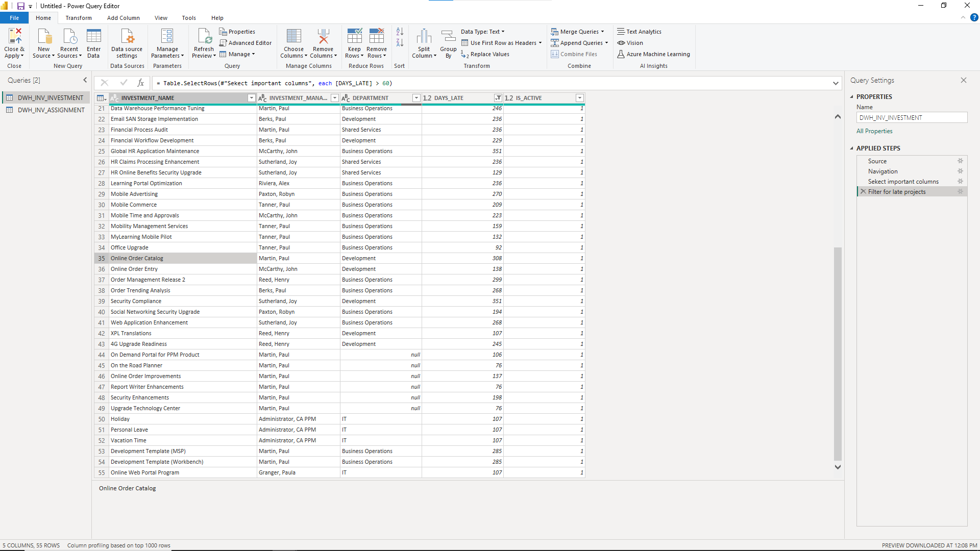
Task: Open Text Analytics AI insight
Action: click(639, 32)
